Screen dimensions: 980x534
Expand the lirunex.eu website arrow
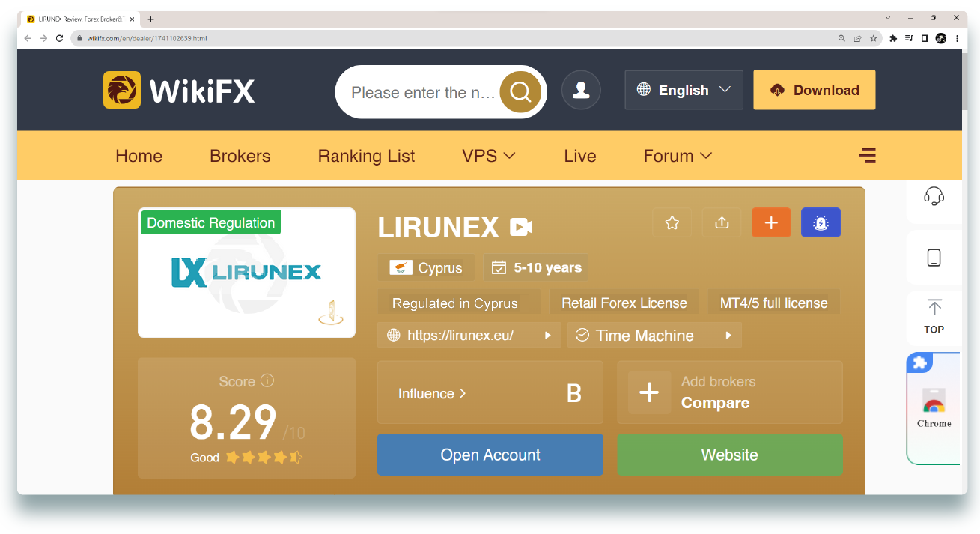point(548,336)
